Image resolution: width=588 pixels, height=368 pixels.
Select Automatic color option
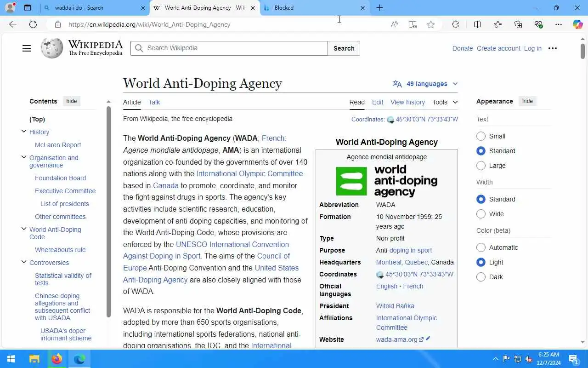point(481,247)
